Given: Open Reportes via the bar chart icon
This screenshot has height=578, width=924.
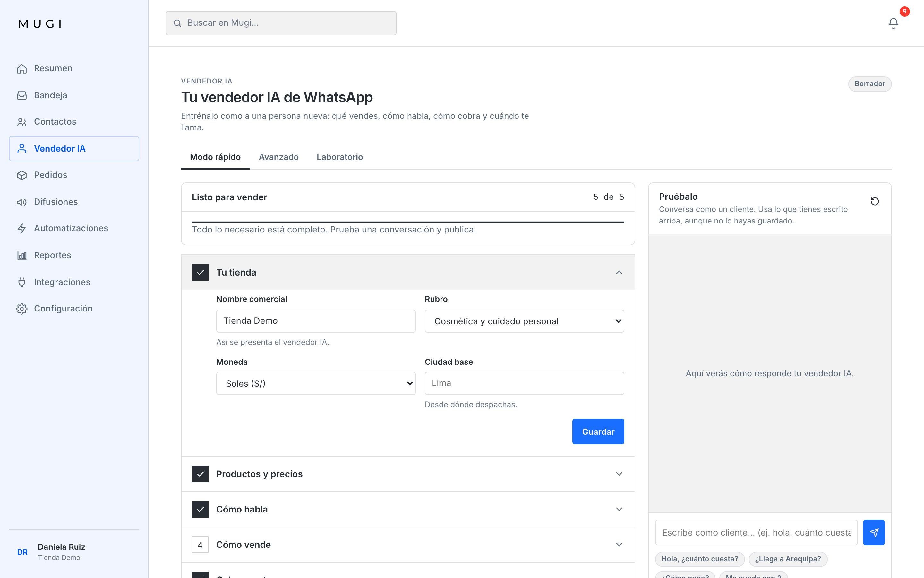Looking at the screenshot, I should pos(22,255).
